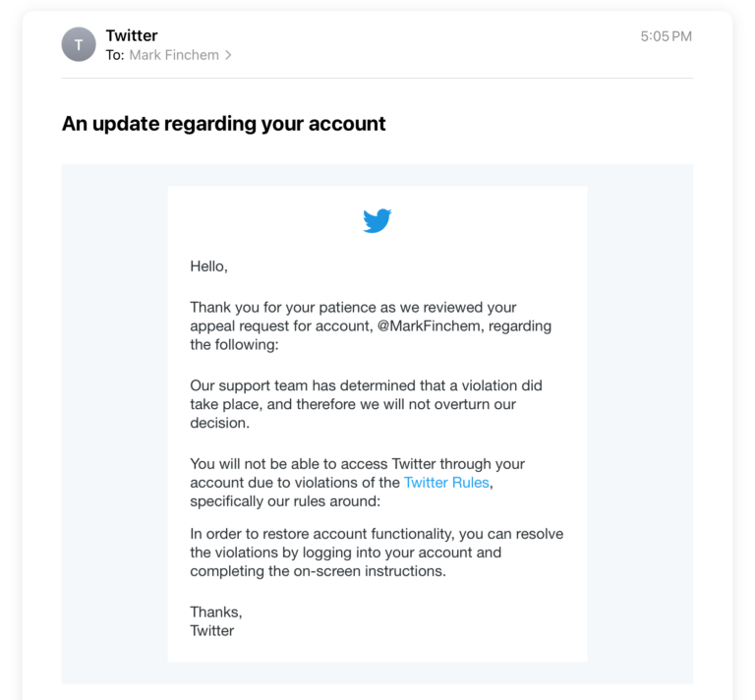This screenshot has height=700, width=755.
Task: Open the Twitter Rules link
Action: pyautogui.click(x=446, y=483)
